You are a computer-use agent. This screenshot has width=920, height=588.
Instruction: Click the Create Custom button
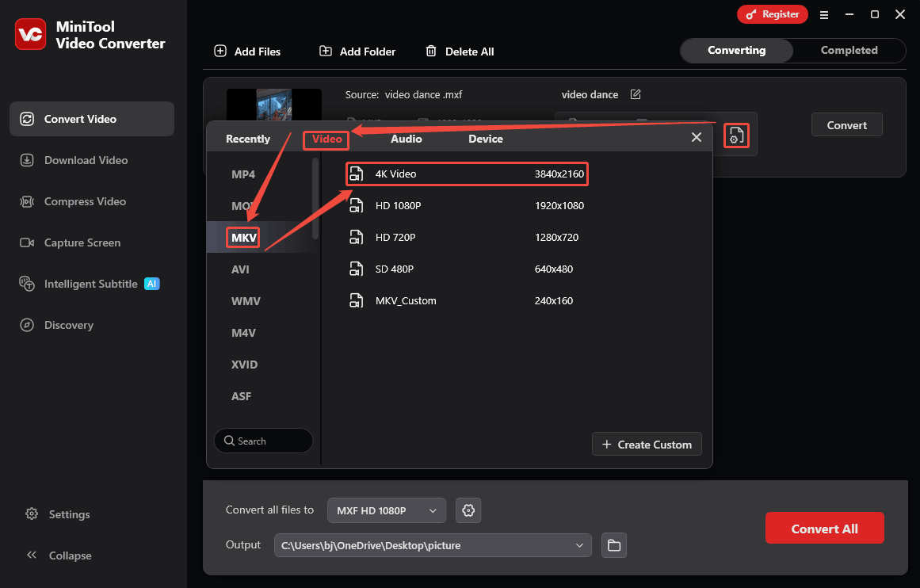[647, 444]
